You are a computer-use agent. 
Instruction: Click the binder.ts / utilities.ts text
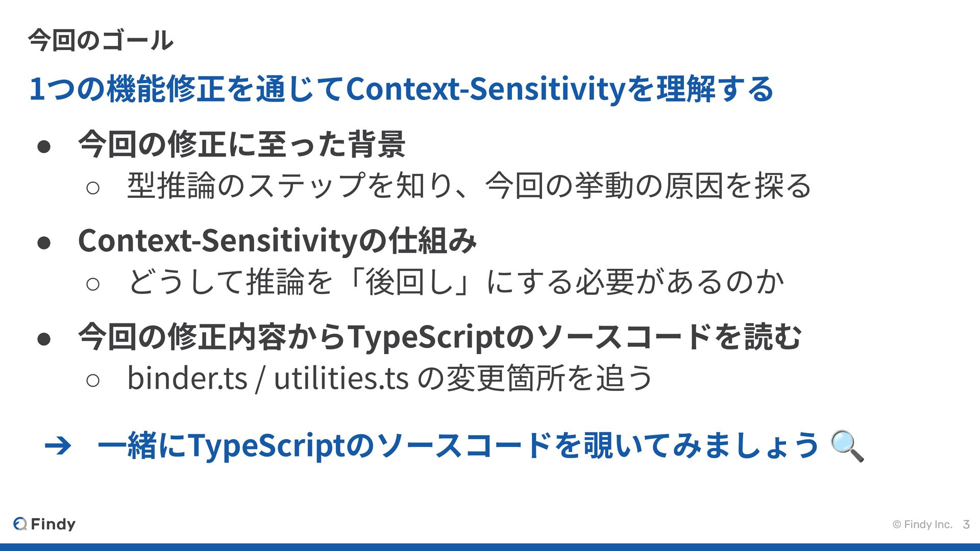click(268, 378)
